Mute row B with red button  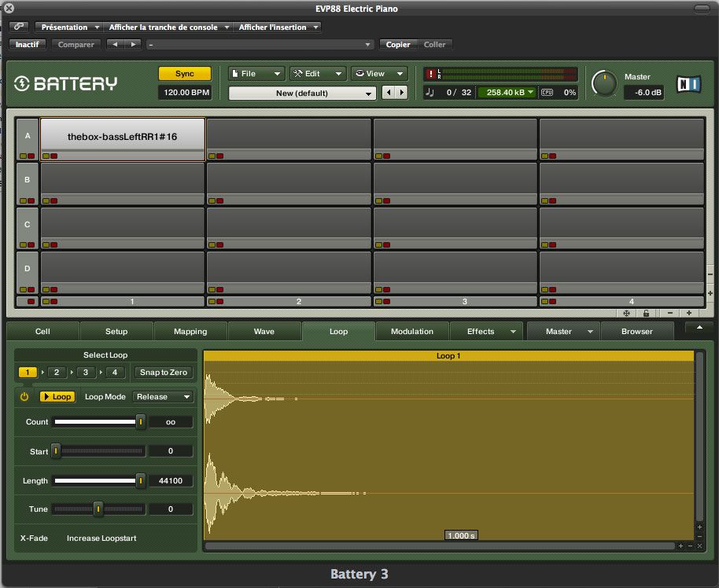31,200
